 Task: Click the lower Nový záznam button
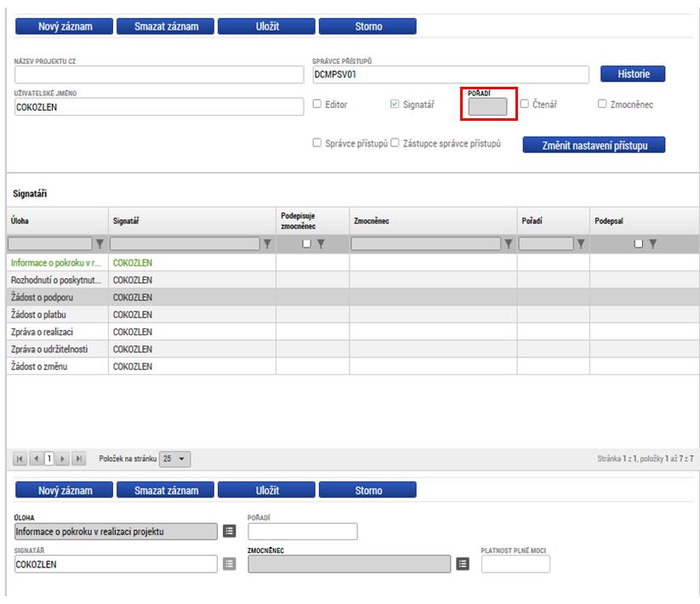pos(64,490)
